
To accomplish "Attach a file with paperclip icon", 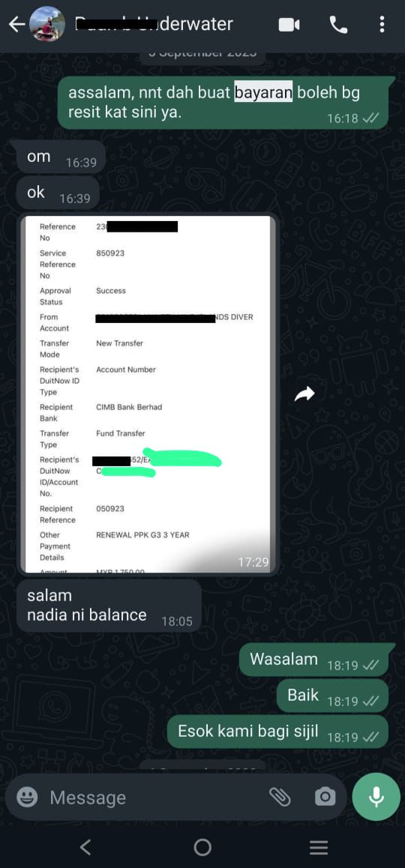I will [280, 797].
